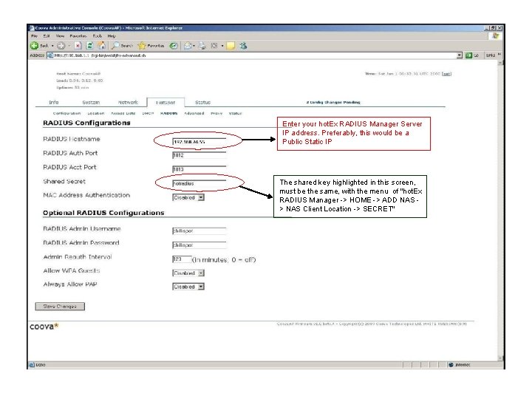Click the Search magnifier toolbar button
This screenshot has height=399, width=532.
[122, 46]
